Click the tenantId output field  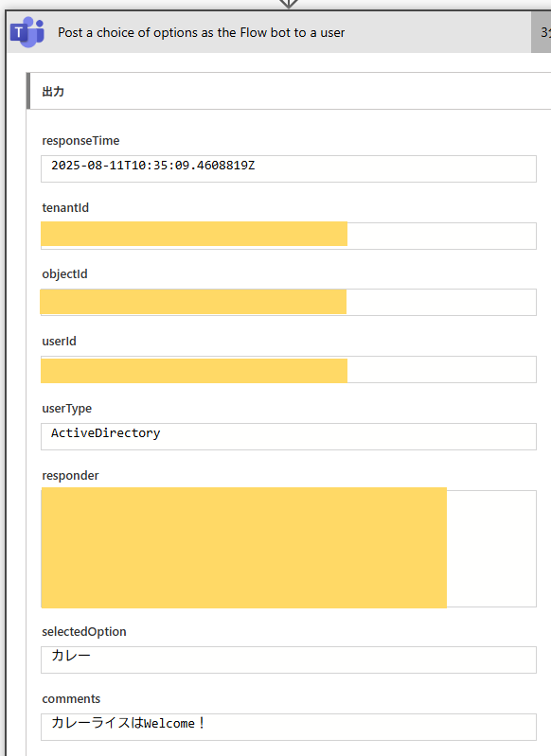(289, 236)
